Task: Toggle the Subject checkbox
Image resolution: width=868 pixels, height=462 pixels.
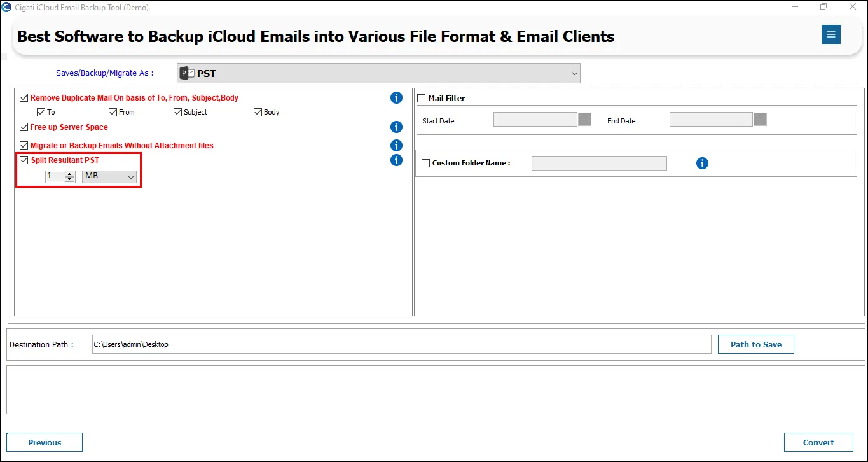Action: coord(177,112)
